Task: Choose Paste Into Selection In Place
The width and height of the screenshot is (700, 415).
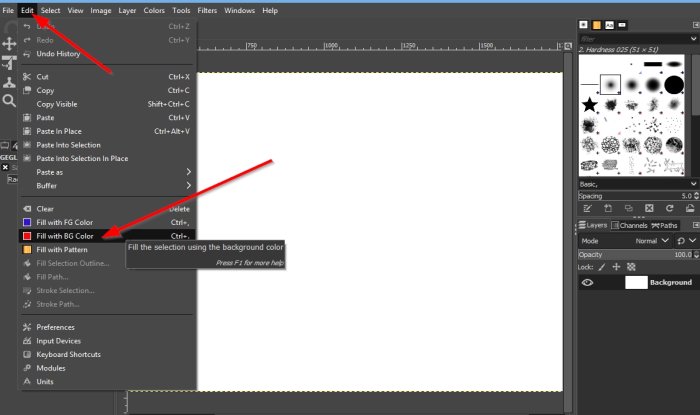Action: (x=107, y=158)
